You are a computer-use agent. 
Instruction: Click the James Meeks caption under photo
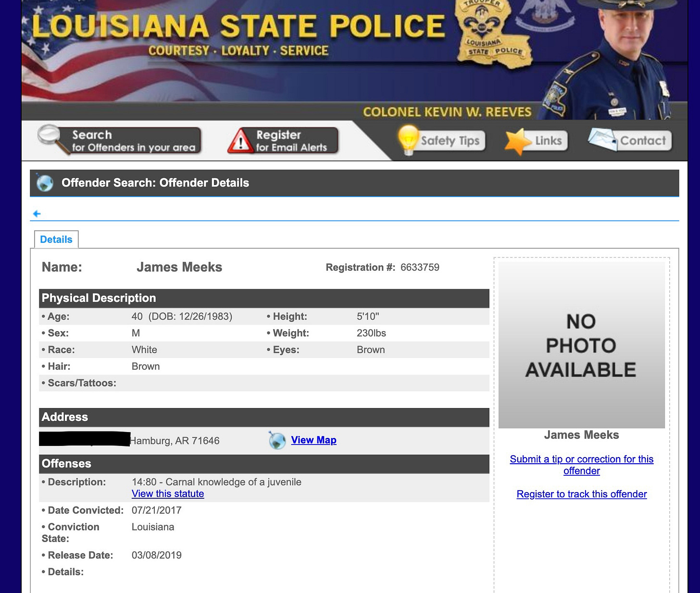point(582,435)
